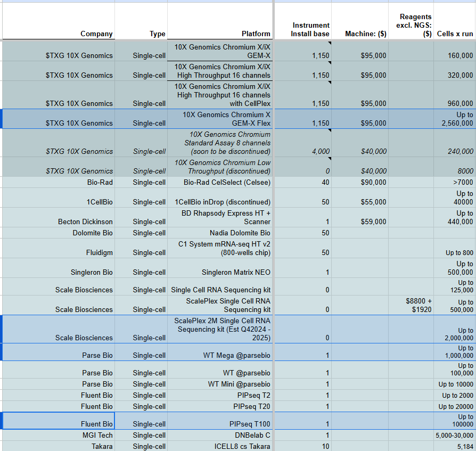Select the Instrument Install base header cell
The width and height of the screenshot is (476, 451).
point(303,21)
